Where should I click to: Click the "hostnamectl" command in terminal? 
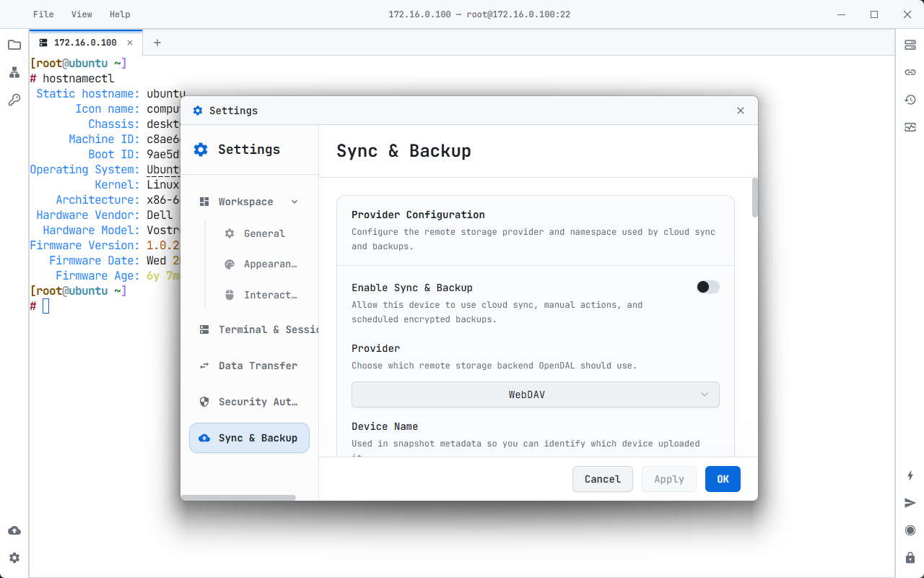[78, 79]
